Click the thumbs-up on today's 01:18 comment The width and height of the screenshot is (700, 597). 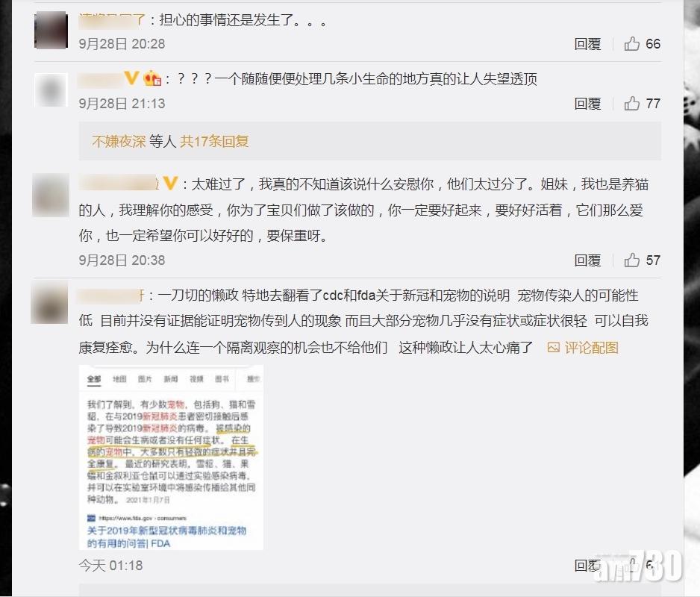[x=633, y=564]
